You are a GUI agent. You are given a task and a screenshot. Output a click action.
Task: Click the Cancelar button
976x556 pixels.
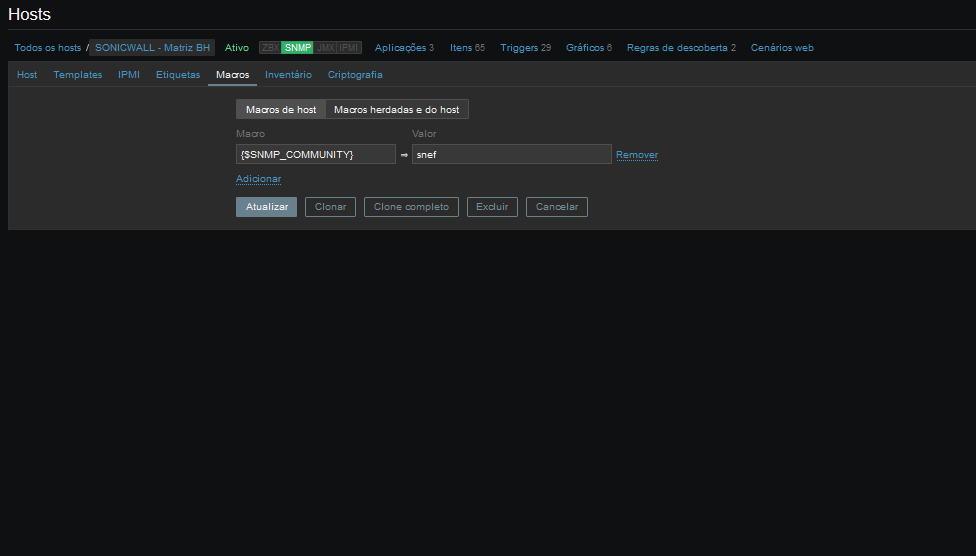[557, 207]
